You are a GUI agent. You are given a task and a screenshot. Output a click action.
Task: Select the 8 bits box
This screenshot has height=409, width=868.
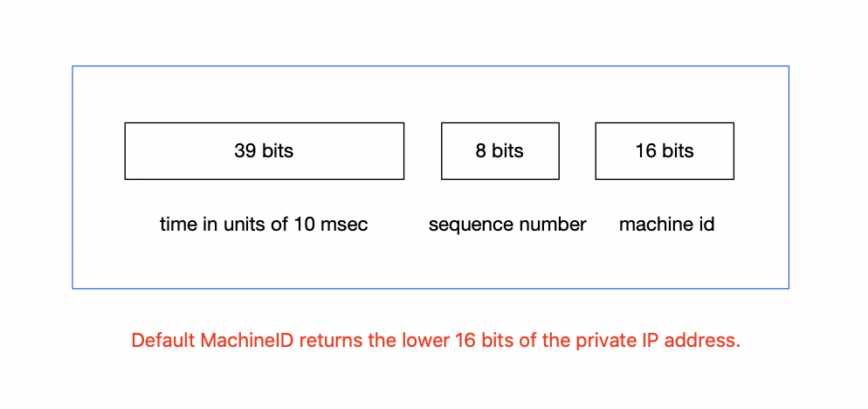click(x=499, y=150)
